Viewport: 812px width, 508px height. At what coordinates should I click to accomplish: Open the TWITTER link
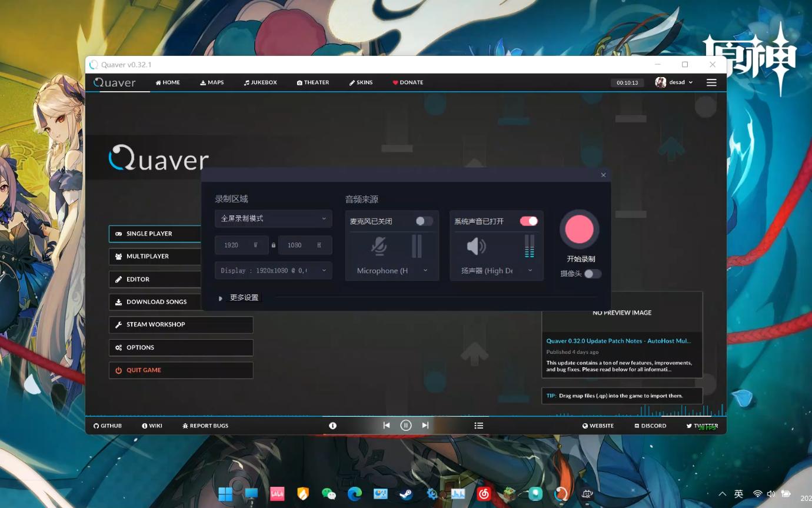tap(702, 426)
